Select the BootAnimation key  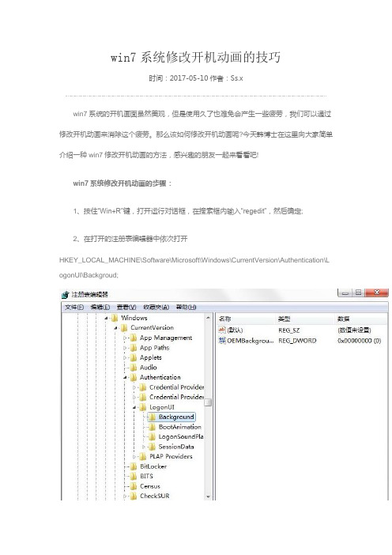(179, 427)
